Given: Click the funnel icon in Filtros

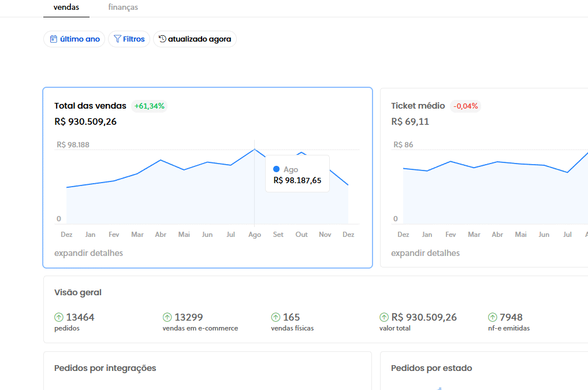Looking at the screenshot, I should (117, 39).
